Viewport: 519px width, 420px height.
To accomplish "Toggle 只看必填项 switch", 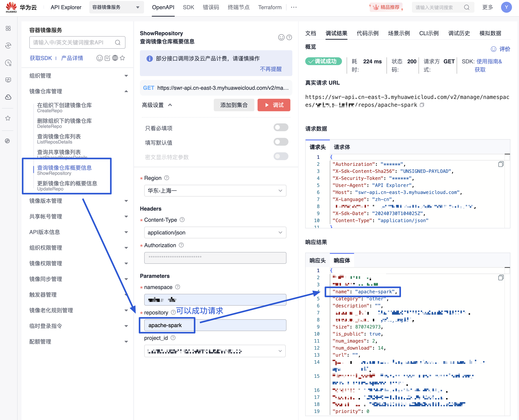I will coord(281,127).
